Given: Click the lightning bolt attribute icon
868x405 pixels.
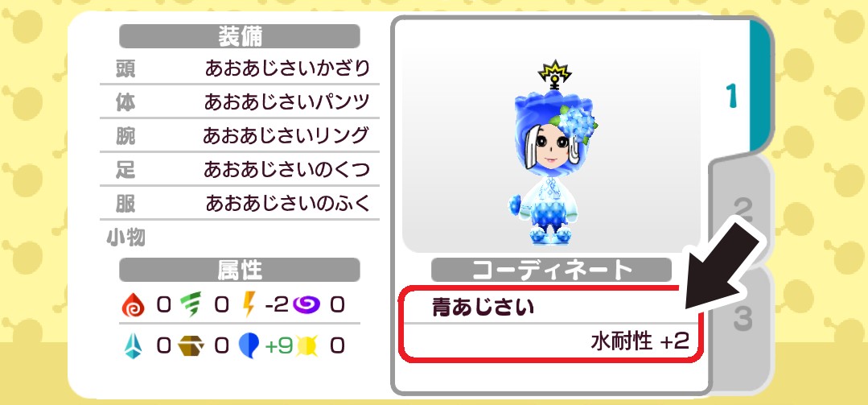Looking at the screenshot, I should tap(249, 304).
